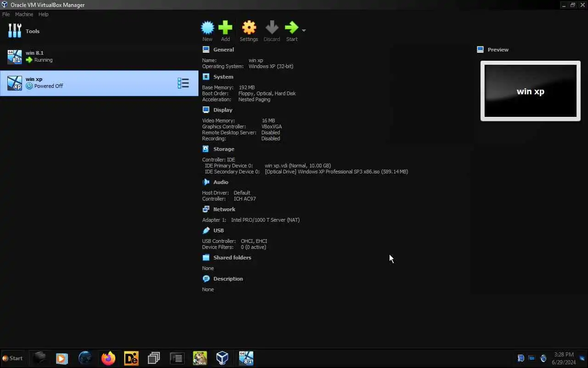The width and height of the screenshot is (588, 368).
Task: Click the 'win xp.vdi (Normal, 10.00 GB)' entry
Action: point(298,166)
